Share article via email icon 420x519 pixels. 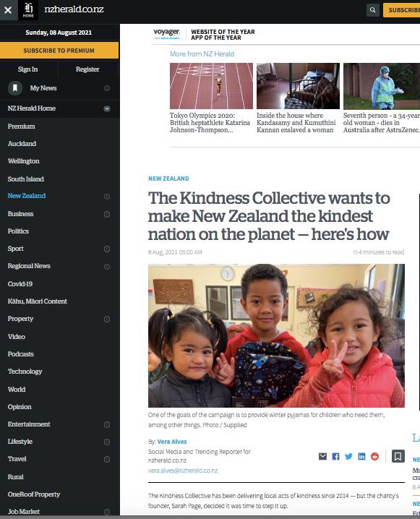coord(322,456)
